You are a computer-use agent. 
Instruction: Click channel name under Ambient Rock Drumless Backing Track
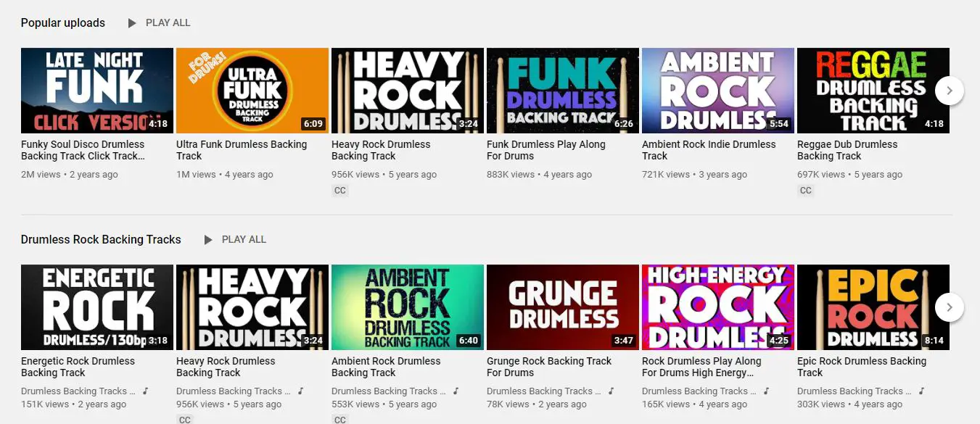pos(389,391)
